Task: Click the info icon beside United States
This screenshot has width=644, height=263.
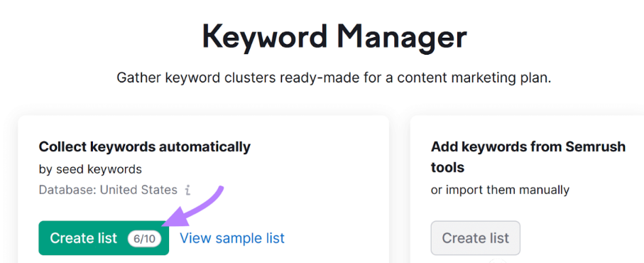Action: pyautogui.click(x=187, y=190)
